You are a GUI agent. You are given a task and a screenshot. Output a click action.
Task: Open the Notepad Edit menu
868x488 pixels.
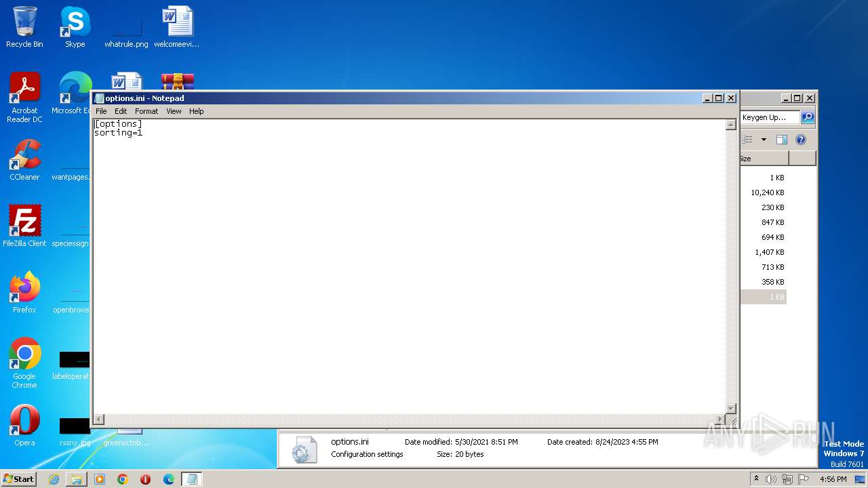click(121, 111)
